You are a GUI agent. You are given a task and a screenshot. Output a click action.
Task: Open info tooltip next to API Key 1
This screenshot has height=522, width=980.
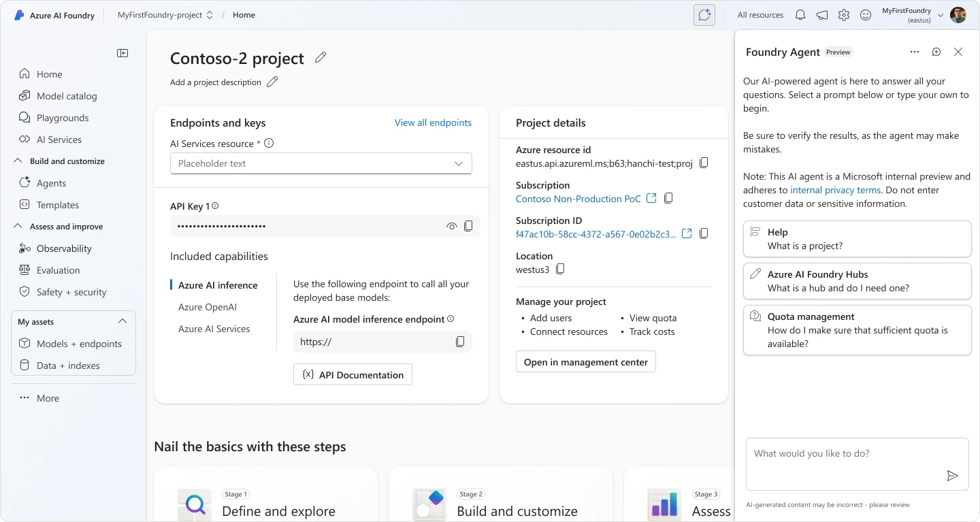215,206
